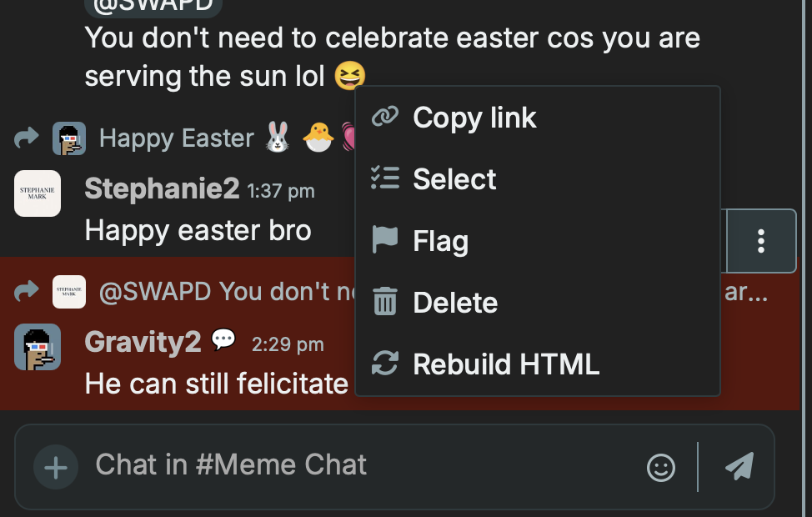The image size is (812, 517).
Task: Click Stephanie2's avatar thumbnail
Action: coord(38,193)
